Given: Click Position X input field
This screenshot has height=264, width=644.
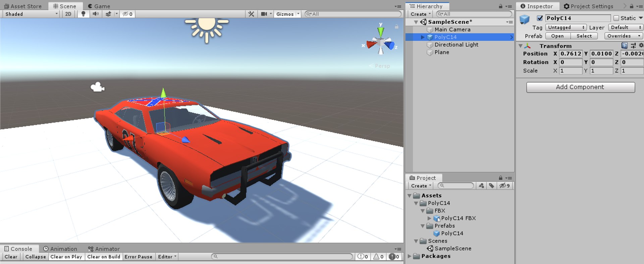Looking at the screenshot, I should pos(571,53).
